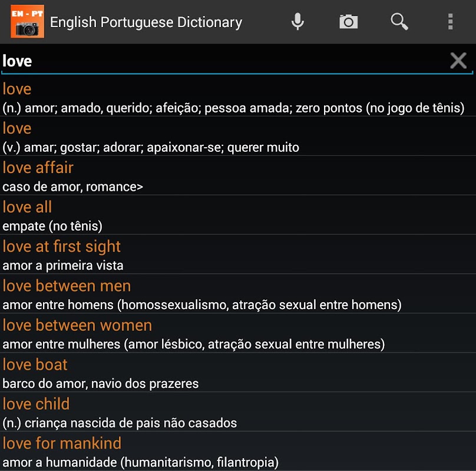
Task: Tap translation 'barco do amor, navio dos prazeres'
Action: tap(100, 384)
